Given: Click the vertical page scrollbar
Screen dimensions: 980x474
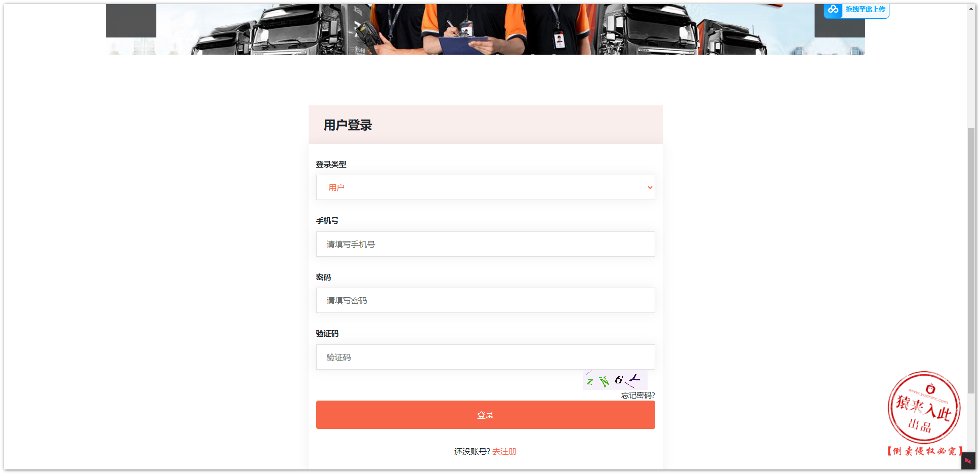Looking at the screenshot, I should pos(971,261).
